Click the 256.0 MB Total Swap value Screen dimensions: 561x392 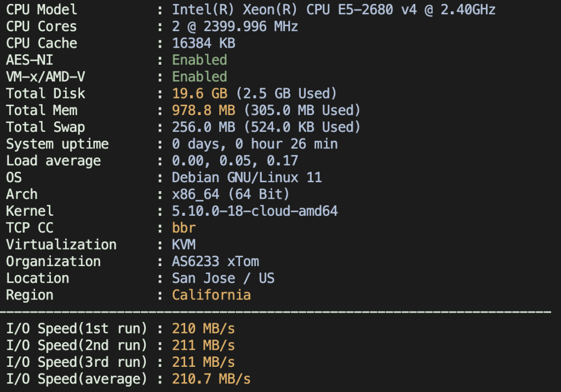[x=204, y=128]
